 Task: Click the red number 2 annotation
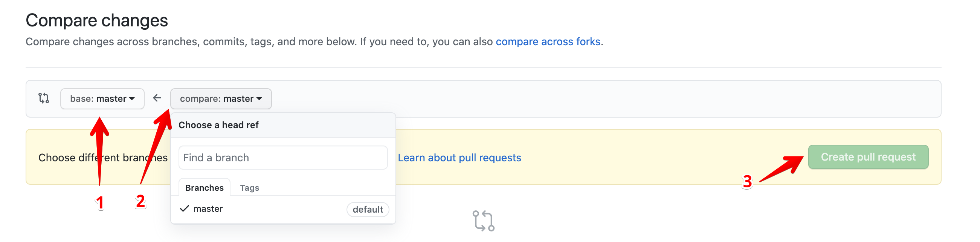(140, 201)
